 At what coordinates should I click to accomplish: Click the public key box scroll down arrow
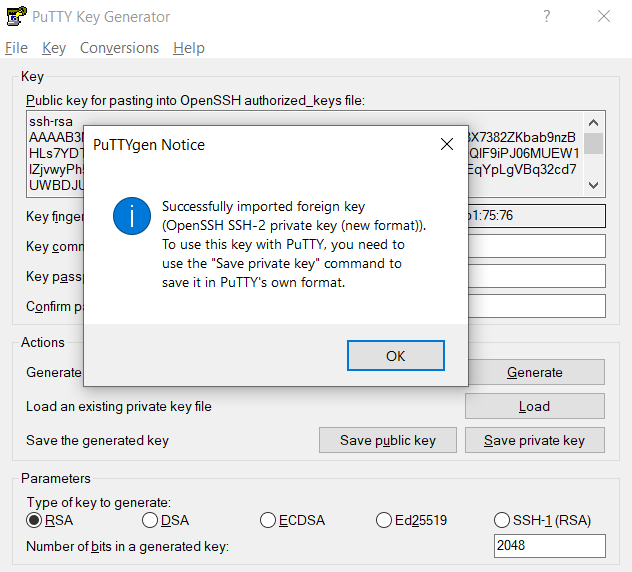[x=593, y=185]
